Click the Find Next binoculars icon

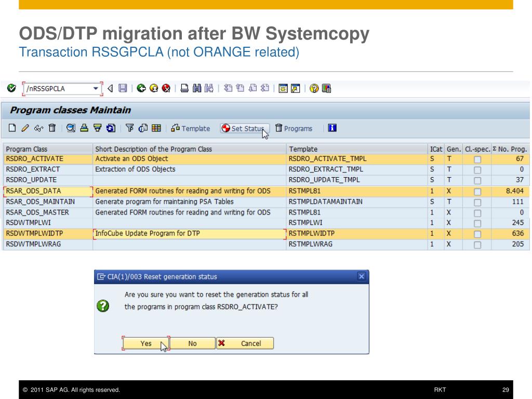[x=209, y=88]
